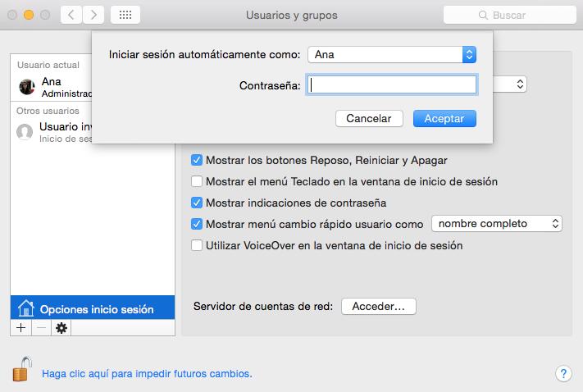This screenshot has height=392, width=583.
Task: Open the automatic login user dropdown
Action: coord(391,55)
